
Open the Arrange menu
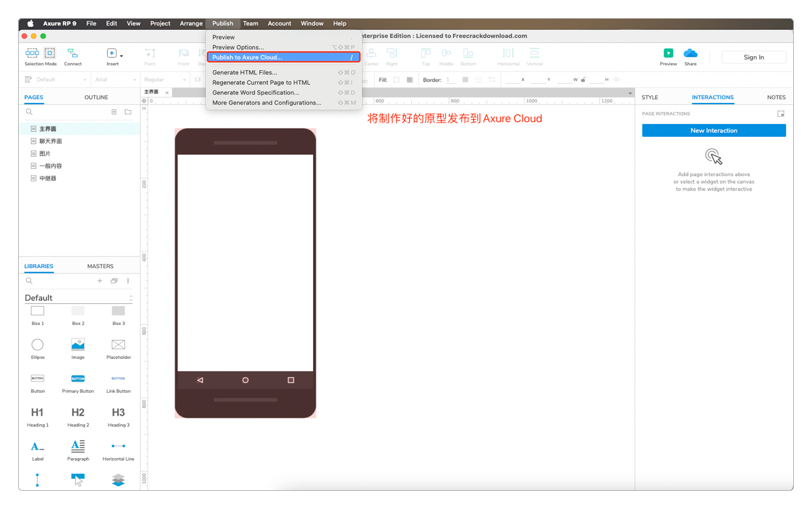[191, 24]
